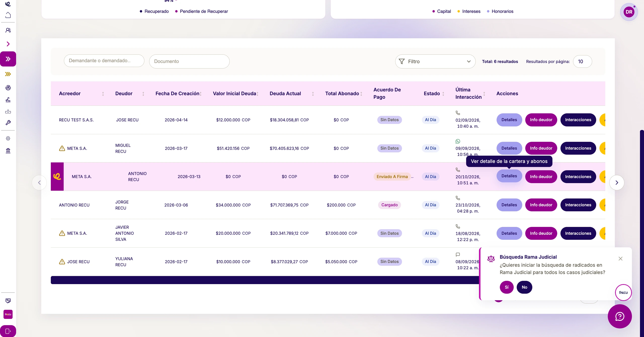Click the Recu logo sidebar tile
The height and width of the screenshot is (337, 644).
[8, 314]
